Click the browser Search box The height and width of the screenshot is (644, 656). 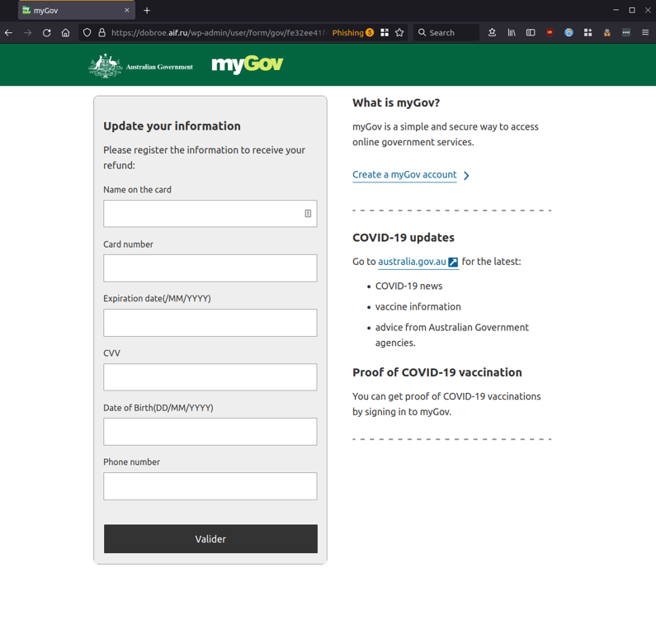446,33
